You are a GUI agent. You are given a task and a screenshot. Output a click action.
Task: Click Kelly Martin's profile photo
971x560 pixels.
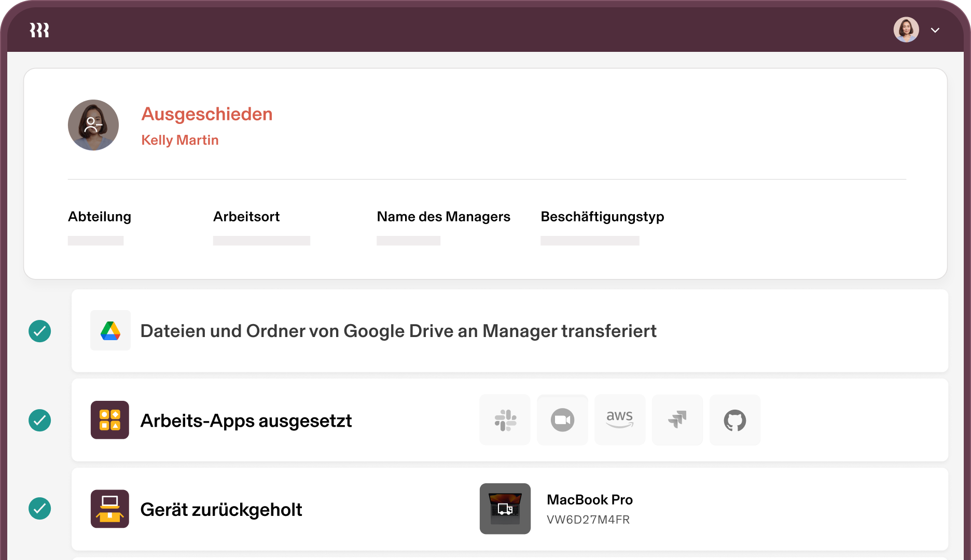pyautogui.click(x=93, y=125)
